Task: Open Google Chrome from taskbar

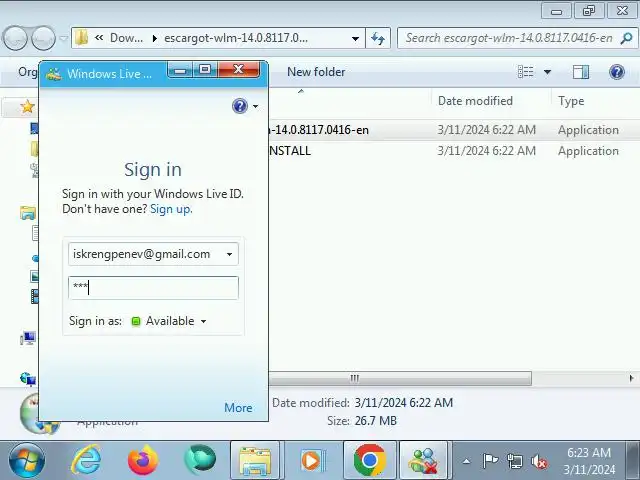Action: tap(370, 460)
